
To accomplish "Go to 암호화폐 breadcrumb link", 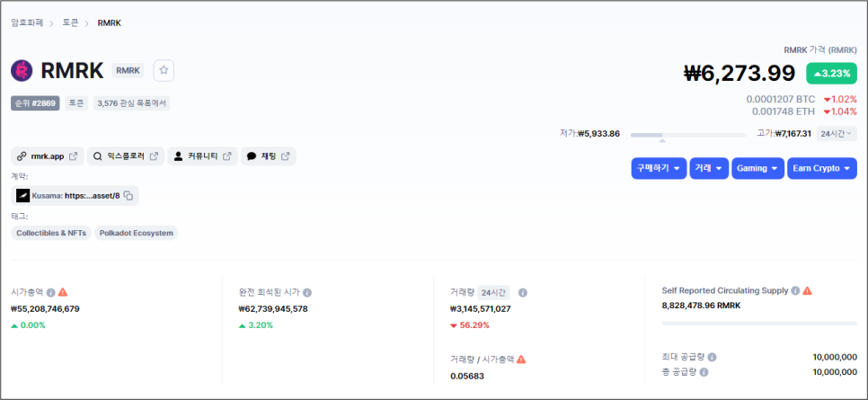I will click(29, 22).
